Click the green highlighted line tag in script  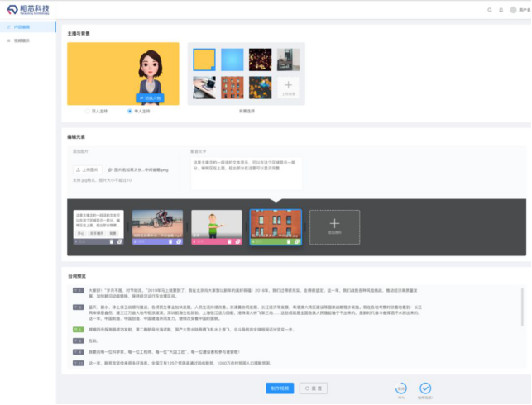(x=78, y=330)
